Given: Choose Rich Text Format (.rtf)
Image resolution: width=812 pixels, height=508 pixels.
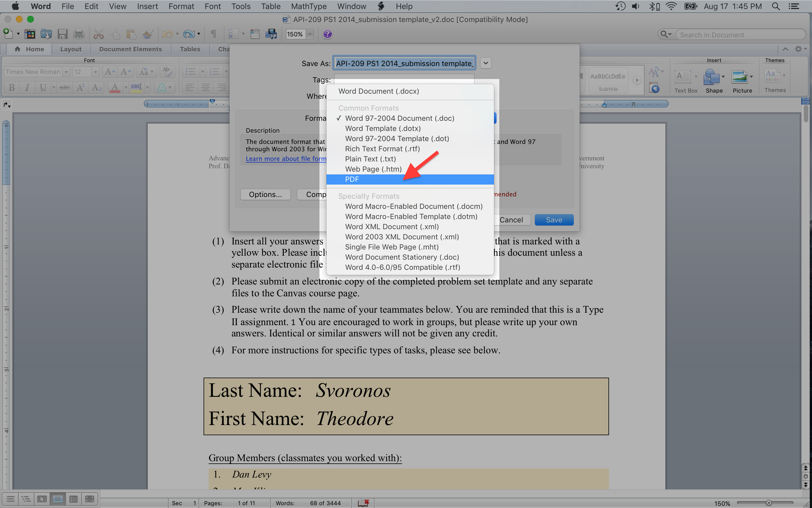Looking at the screenshot, I should pyautogui.click(x=410, y=149).
